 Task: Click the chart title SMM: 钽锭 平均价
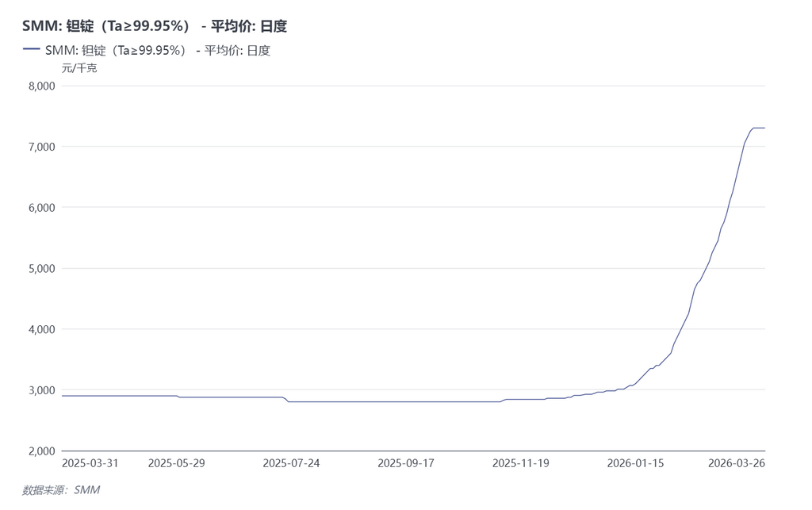click(x=155, y=26)
